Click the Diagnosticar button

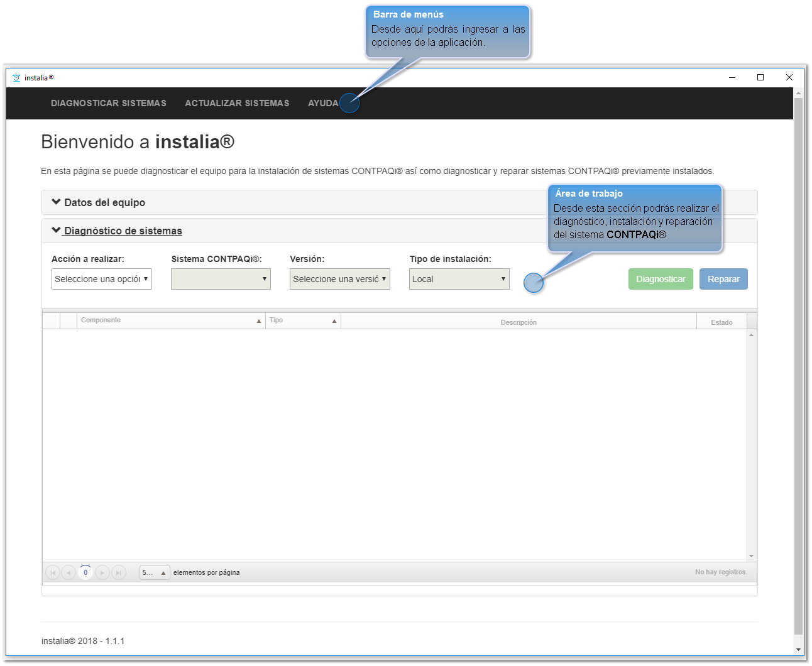click(x=661, y=279)
